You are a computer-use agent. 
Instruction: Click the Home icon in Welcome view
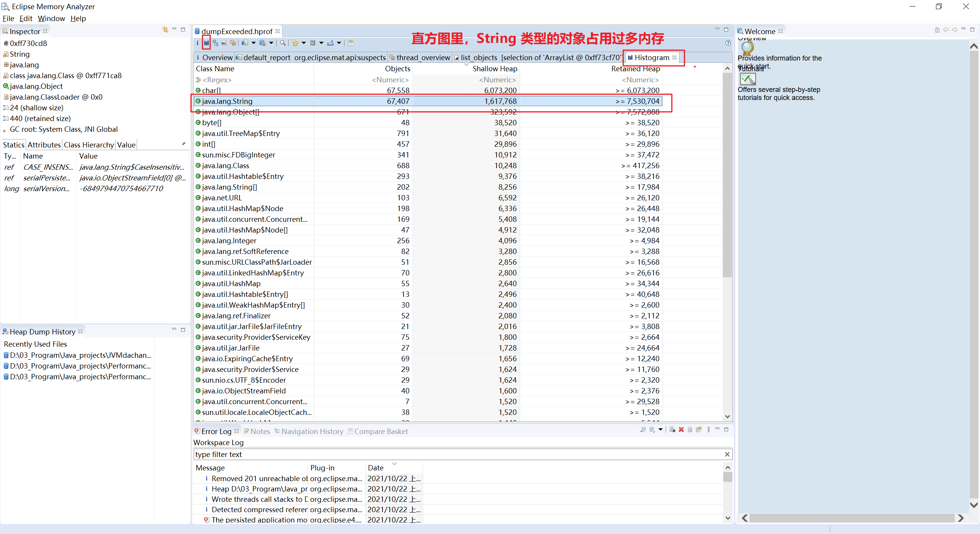[x=937, y=29]
